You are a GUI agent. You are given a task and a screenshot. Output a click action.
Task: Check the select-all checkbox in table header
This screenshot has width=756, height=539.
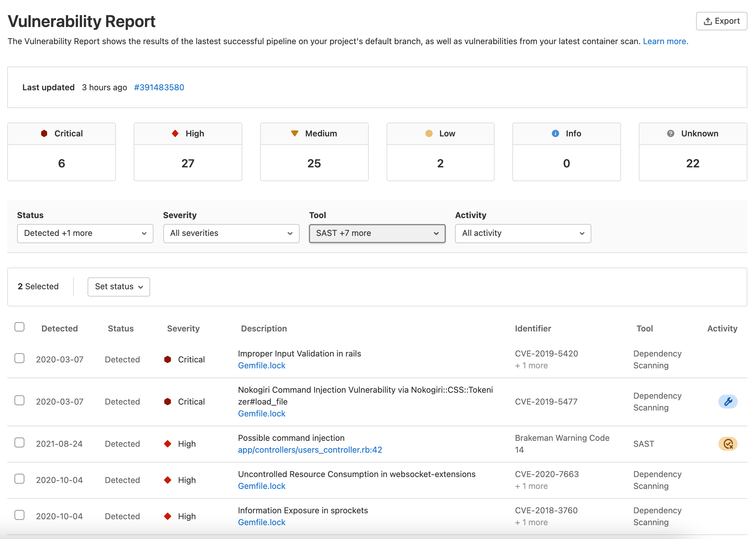coord(19,327)
